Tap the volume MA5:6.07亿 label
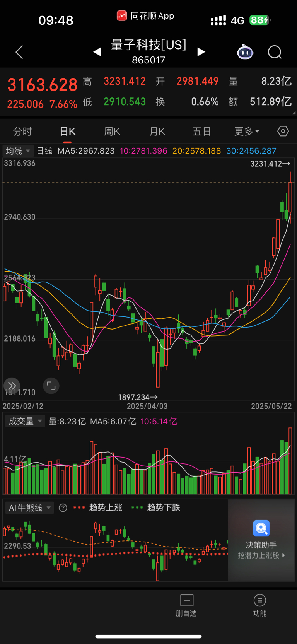Viewport: 297px width, 644px height. coord(113,421)
